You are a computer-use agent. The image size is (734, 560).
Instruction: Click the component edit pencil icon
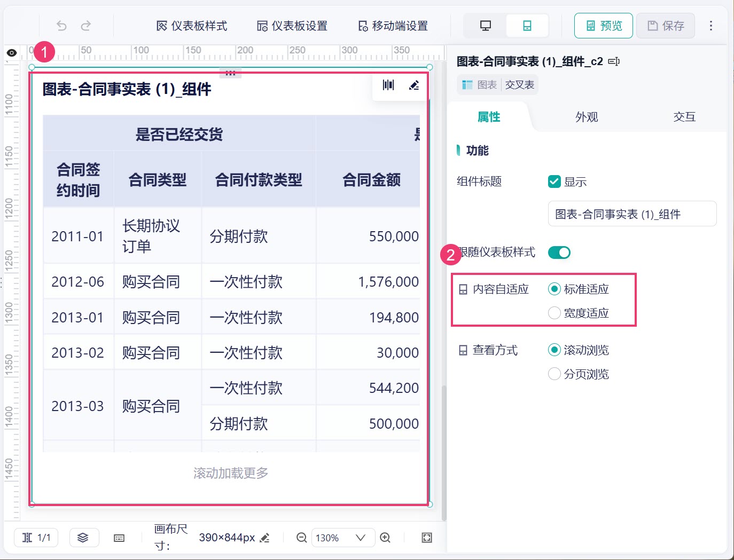[414, 85]
